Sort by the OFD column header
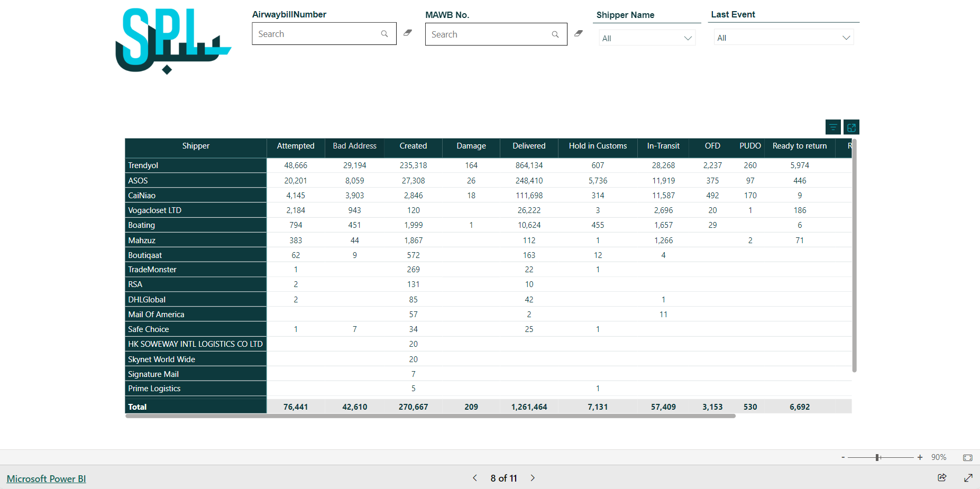The height and width of the screenshot is (489, 980). (x=712, y=146)
